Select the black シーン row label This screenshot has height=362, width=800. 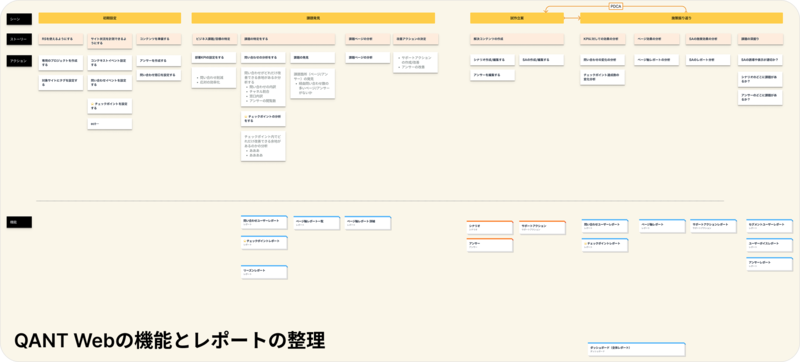[x=19, y=19]
